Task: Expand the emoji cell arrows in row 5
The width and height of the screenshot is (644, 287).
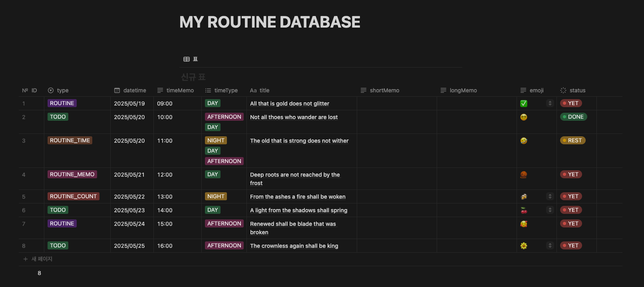Action: click(550, 196)
